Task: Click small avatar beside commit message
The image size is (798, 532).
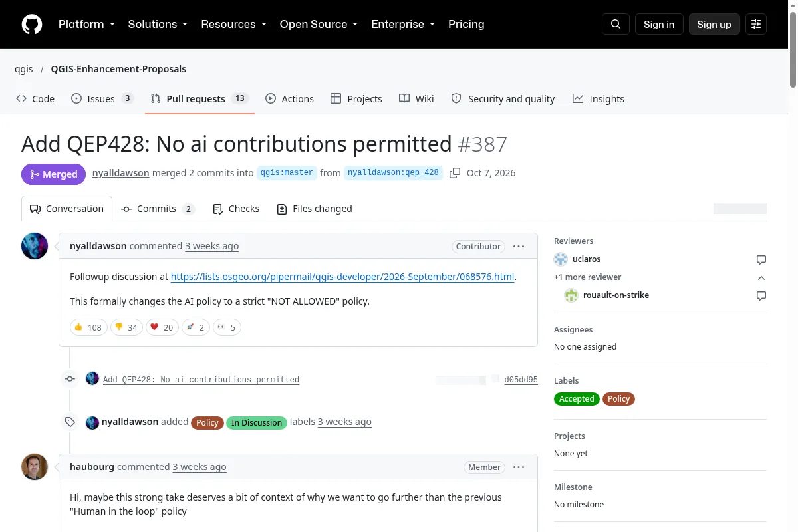Action: (92, 378)
